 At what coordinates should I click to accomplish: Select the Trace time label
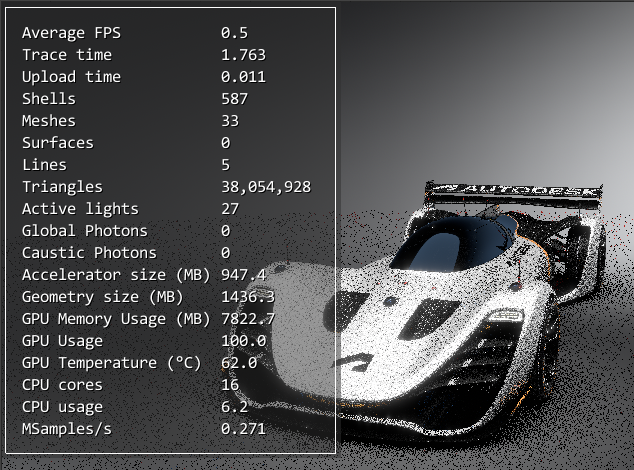(x=67, y=55)
